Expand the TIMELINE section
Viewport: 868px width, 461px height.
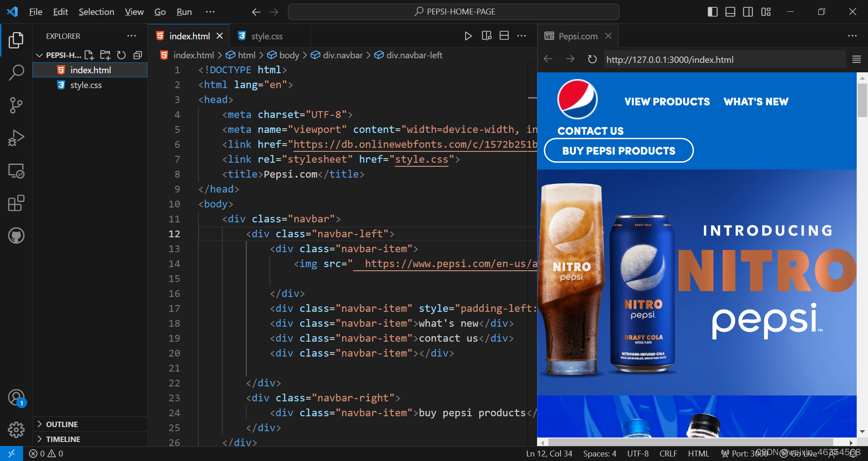90,439
